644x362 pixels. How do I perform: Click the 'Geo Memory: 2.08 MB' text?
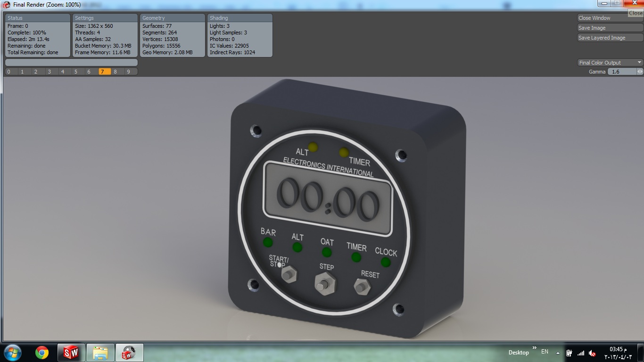tap(167, 52)
